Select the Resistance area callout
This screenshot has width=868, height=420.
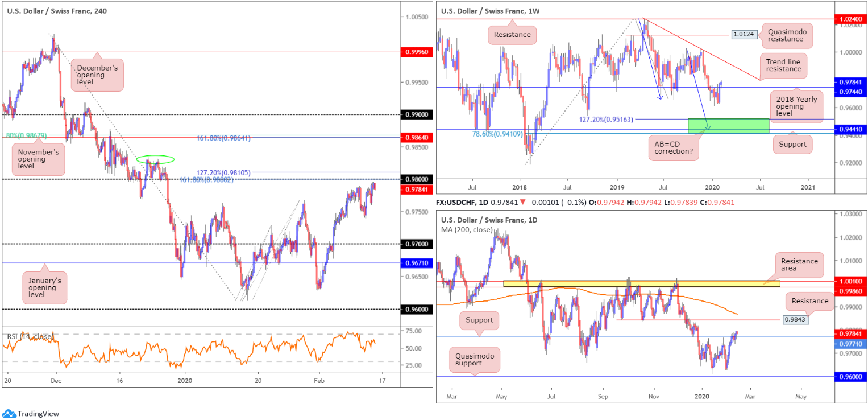pos(799,265)
